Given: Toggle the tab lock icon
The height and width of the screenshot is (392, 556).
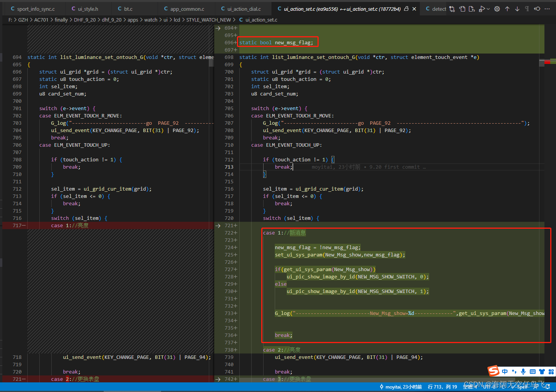Looking at the screenshot, I should point(406,8).
